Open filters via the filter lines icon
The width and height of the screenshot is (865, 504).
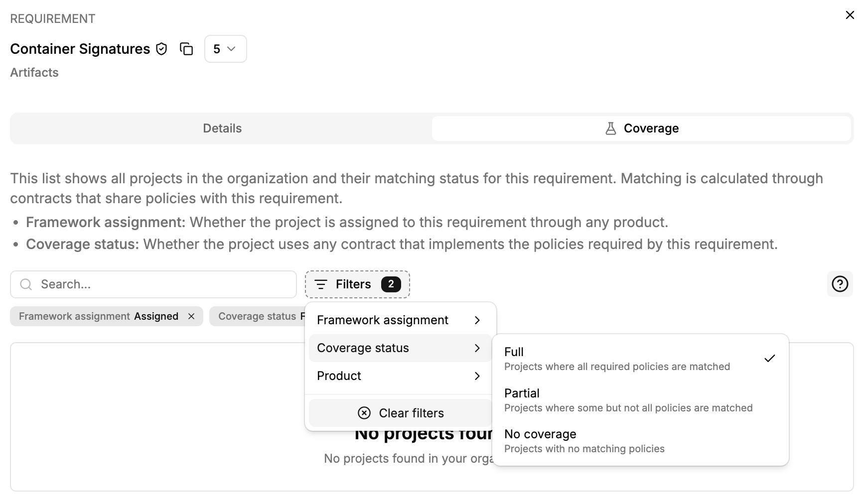[321, 284]
